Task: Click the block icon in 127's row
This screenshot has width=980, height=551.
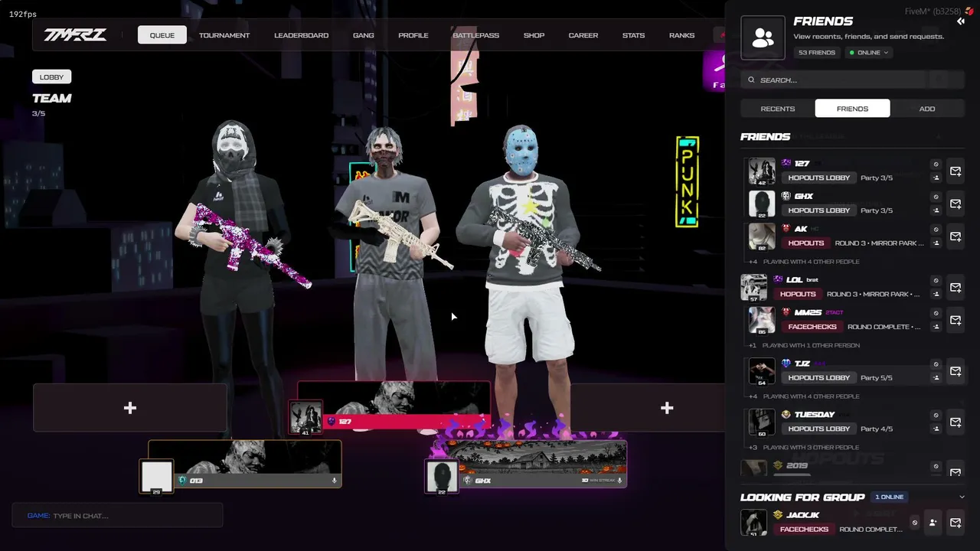Action: coord(936,165)
